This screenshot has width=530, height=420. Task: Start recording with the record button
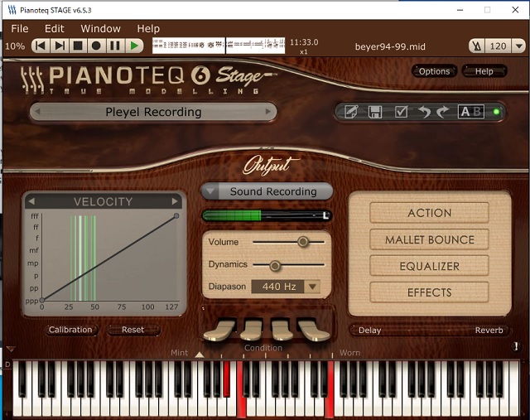pos(96,46)
